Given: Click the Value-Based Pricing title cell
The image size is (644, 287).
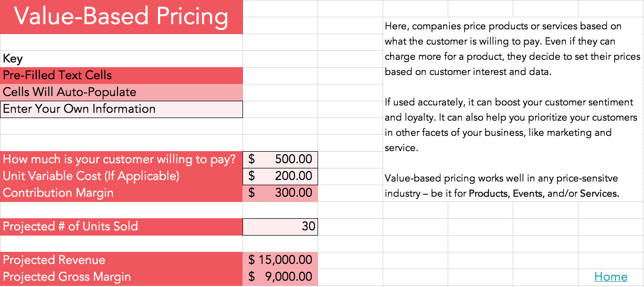Looking at the screenshot, I should point(121,17).
